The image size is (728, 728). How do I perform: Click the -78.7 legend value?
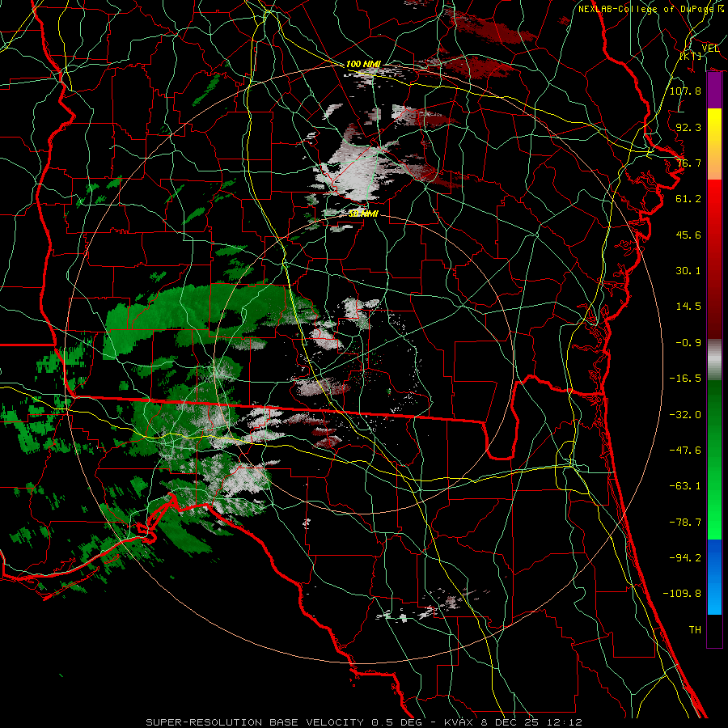[685, 523]
